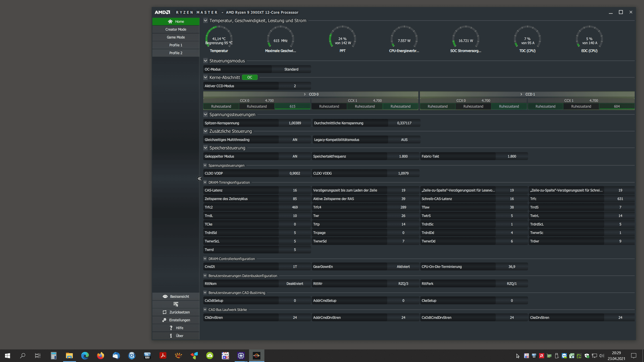Click the Spitzen-Kernspannung value 1,00389

pyautogui.click(x=295, y=123)
